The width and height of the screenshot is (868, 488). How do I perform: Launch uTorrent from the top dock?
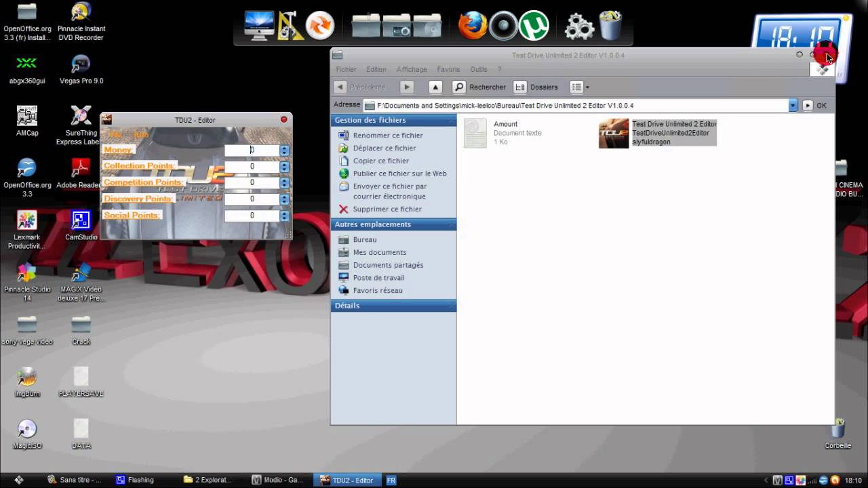(x=534, y=26)
